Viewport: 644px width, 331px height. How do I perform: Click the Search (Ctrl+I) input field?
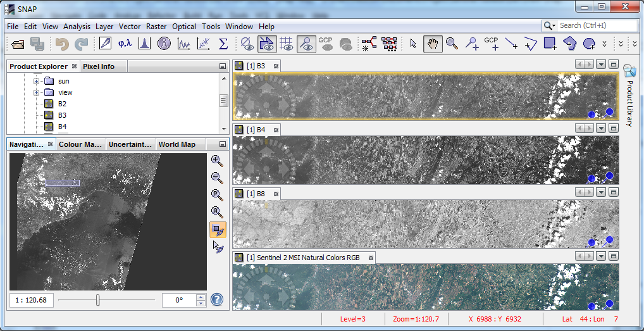(x=597, y=25)
